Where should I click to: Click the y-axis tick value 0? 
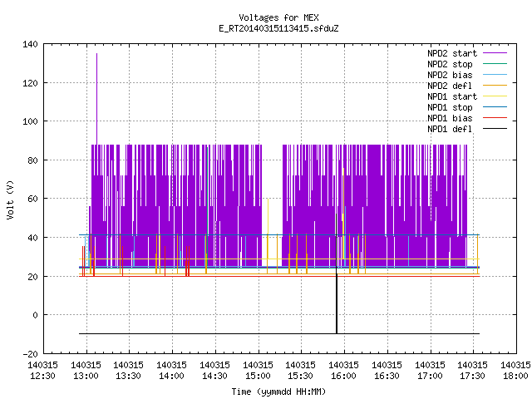pos(35,315)
